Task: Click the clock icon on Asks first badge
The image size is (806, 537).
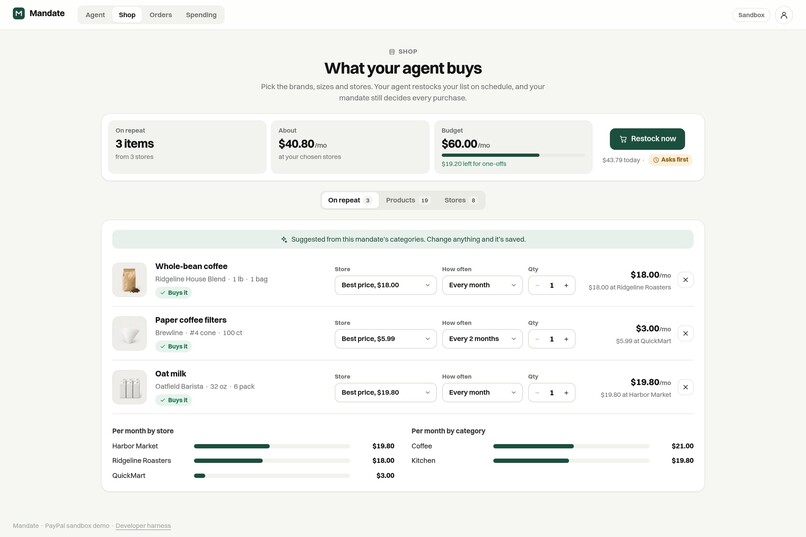Action: tap(655, 160)
